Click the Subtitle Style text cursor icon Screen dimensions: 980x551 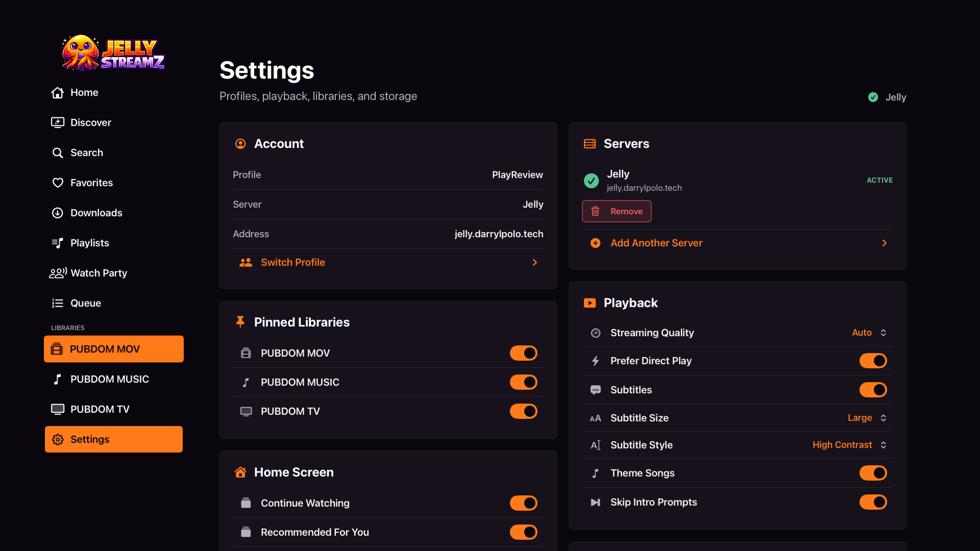pyautogui.click(x=596, y=445)
